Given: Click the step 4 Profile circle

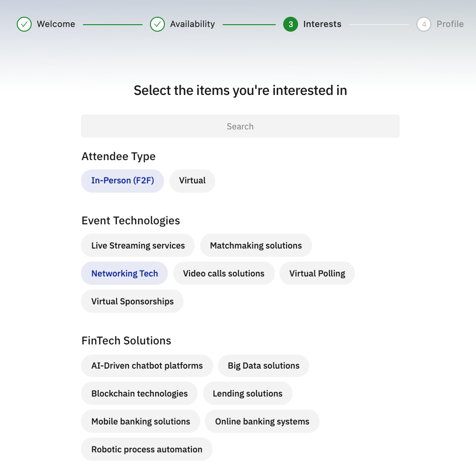Looking at the screenshot, I should 424,24.
